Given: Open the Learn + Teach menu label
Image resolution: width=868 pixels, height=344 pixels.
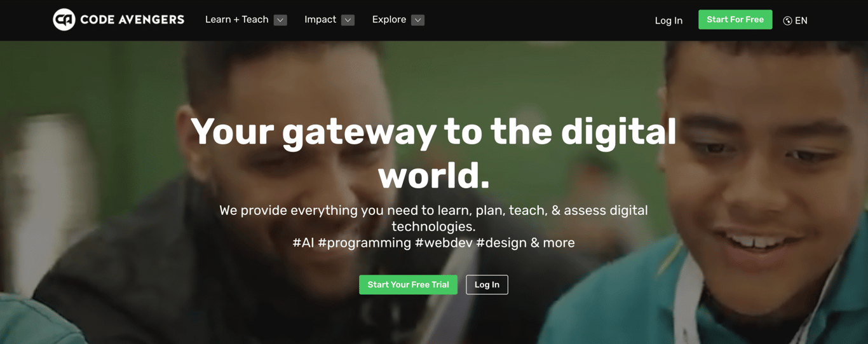Looking at the screenshot, I should 236,20.
